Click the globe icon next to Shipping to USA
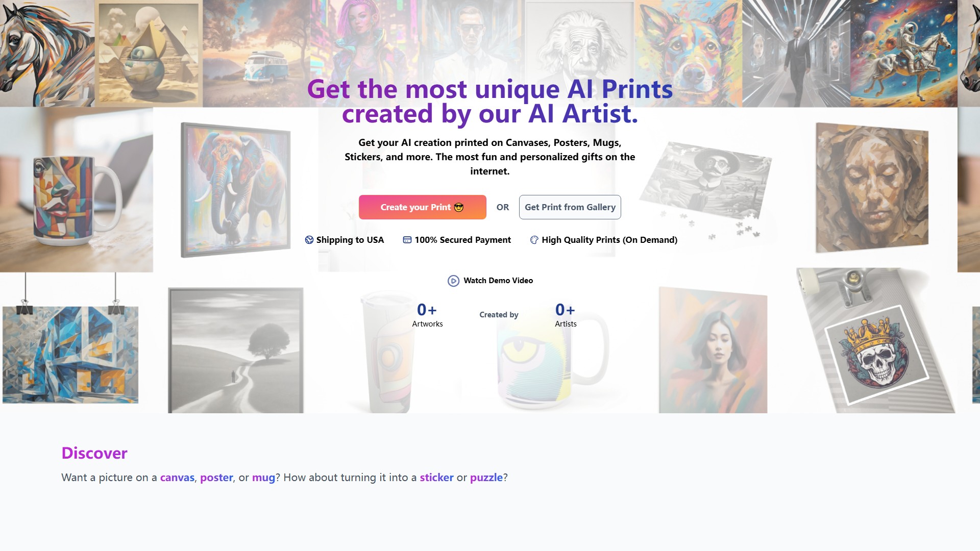 point(309,240)
